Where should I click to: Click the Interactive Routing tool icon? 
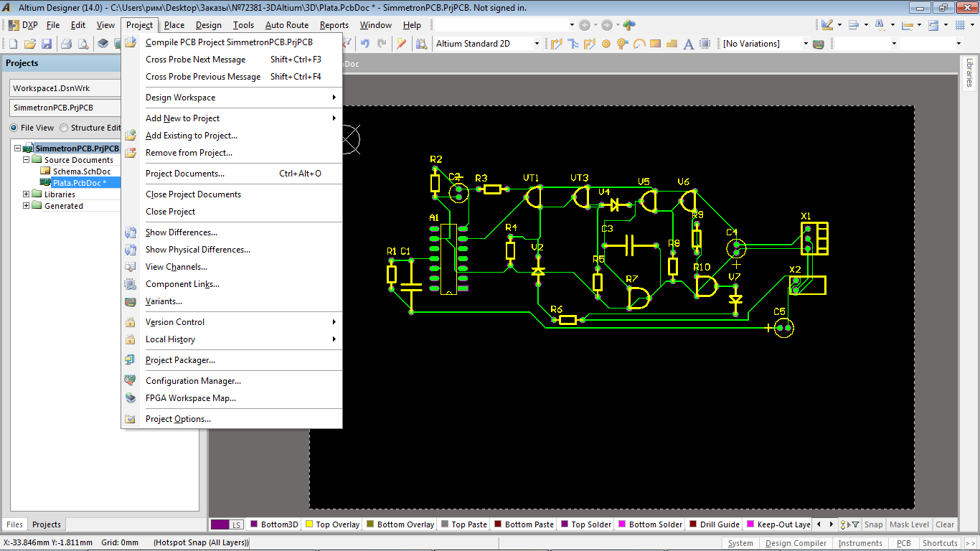[x=556, y=44]
